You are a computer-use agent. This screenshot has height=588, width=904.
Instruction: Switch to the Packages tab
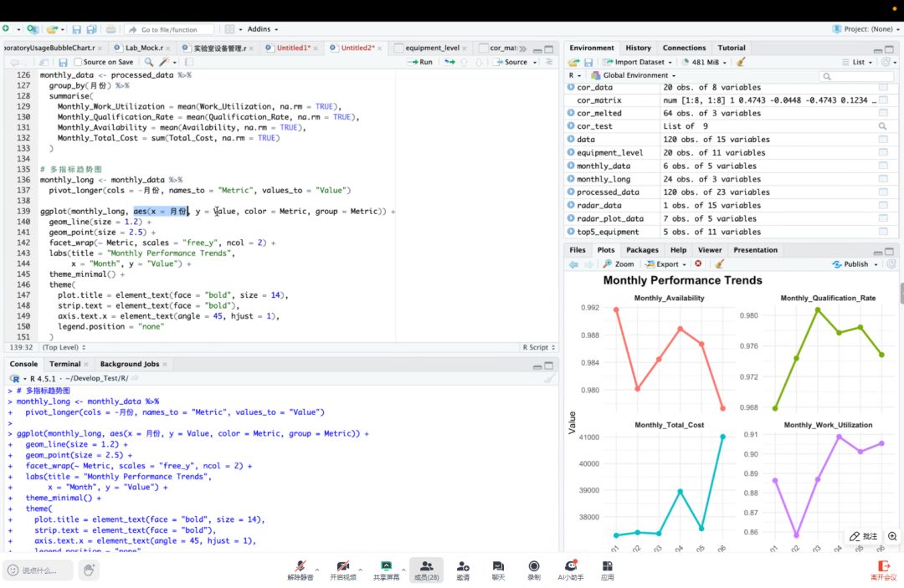tap(642, 250)
